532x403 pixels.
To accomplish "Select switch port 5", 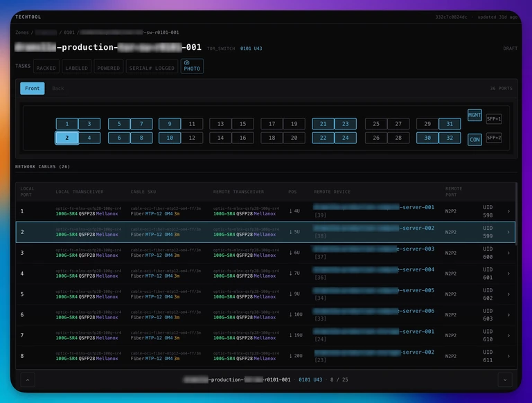I will click(119, 124).
